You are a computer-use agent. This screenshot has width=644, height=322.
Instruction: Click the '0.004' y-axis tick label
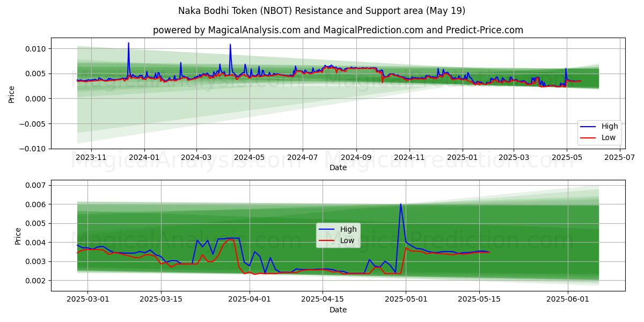pos(36,243)
